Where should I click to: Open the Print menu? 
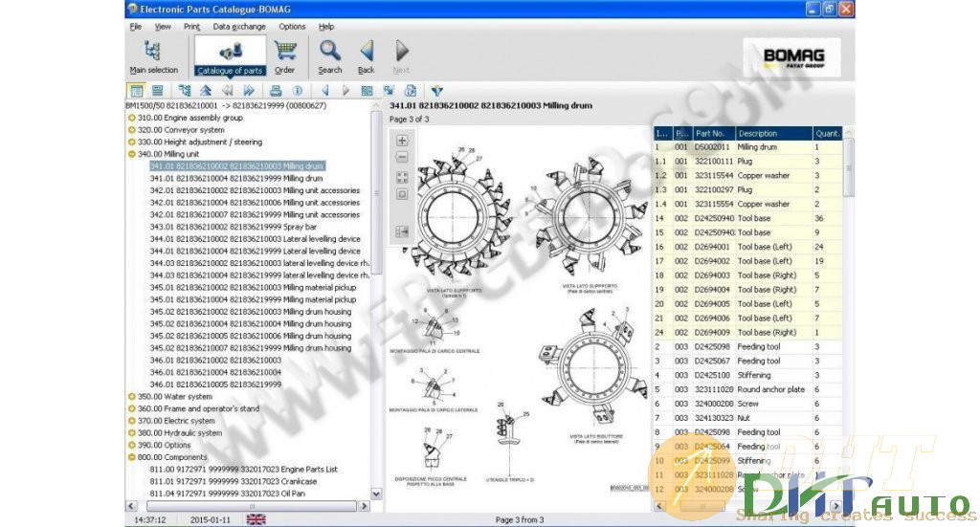191,26
